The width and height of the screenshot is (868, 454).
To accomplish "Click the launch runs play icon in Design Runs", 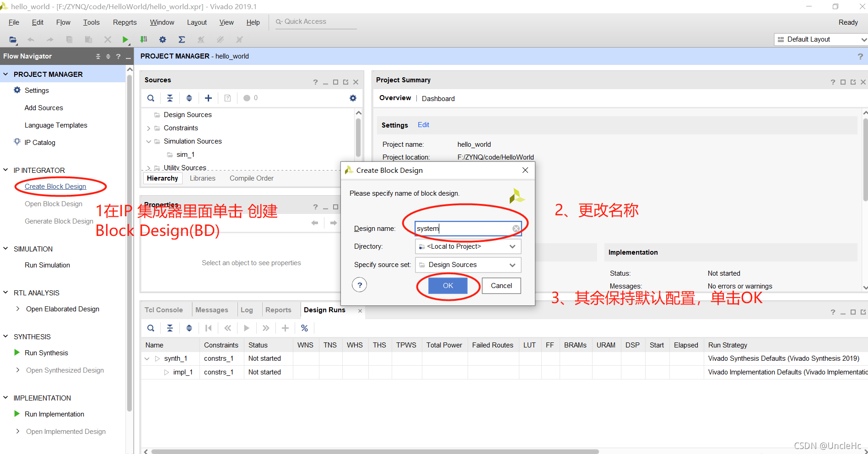I will click(247, 328).
